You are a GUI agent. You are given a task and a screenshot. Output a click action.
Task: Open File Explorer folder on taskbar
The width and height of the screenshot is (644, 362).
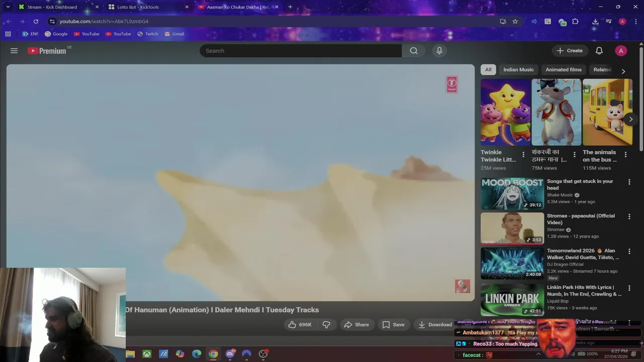click(131, 354)
